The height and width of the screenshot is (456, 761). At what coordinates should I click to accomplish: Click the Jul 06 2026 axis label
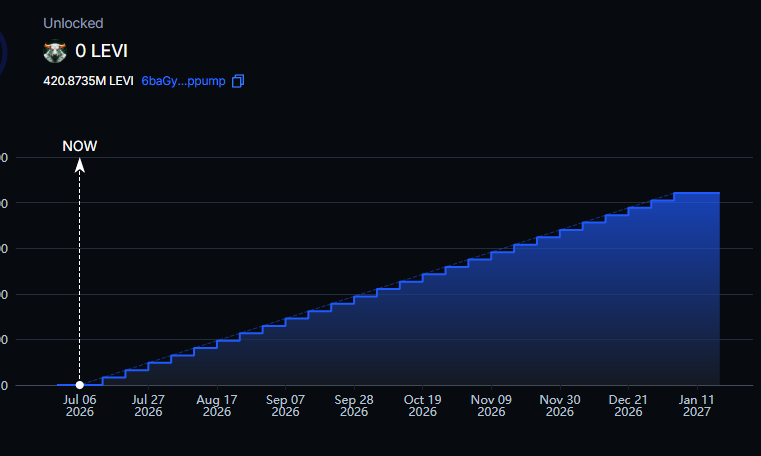[80, 406]
